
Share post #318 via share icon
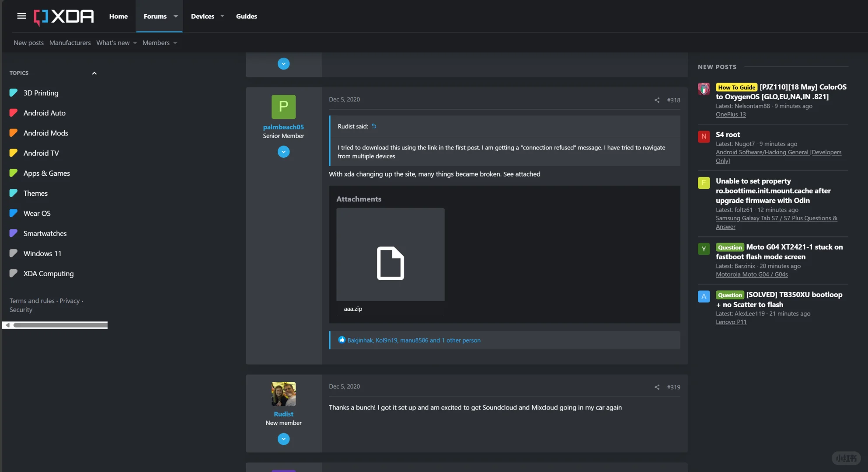[x=657, y=100]
